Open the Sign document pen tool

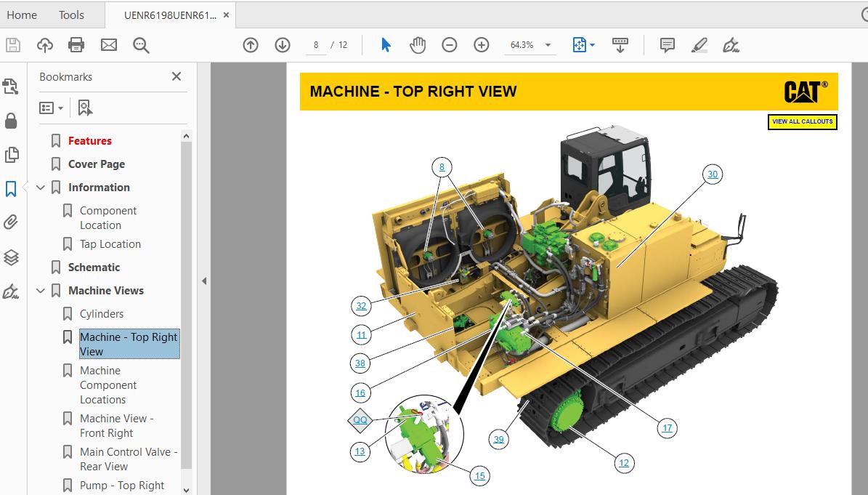731,45
